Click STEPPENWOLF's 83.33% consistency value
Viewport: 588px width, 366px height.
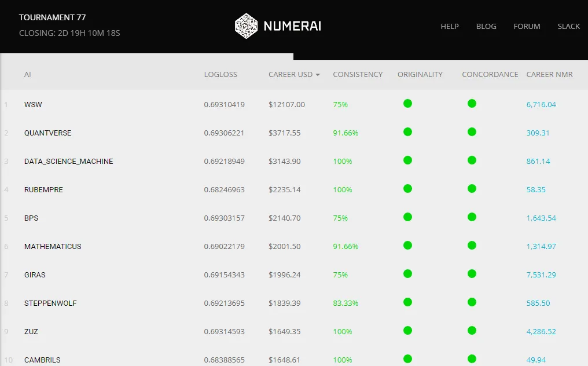(346, 303)
